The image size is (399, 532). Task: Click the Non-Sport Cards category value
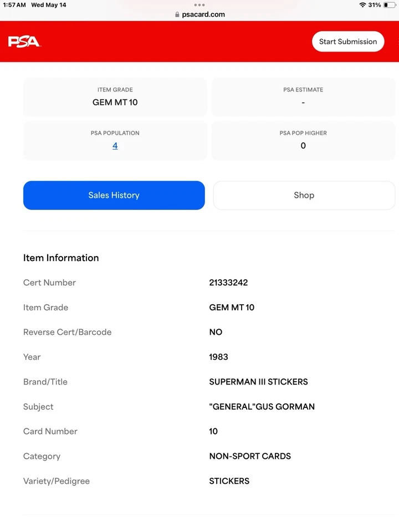[250, 456]
